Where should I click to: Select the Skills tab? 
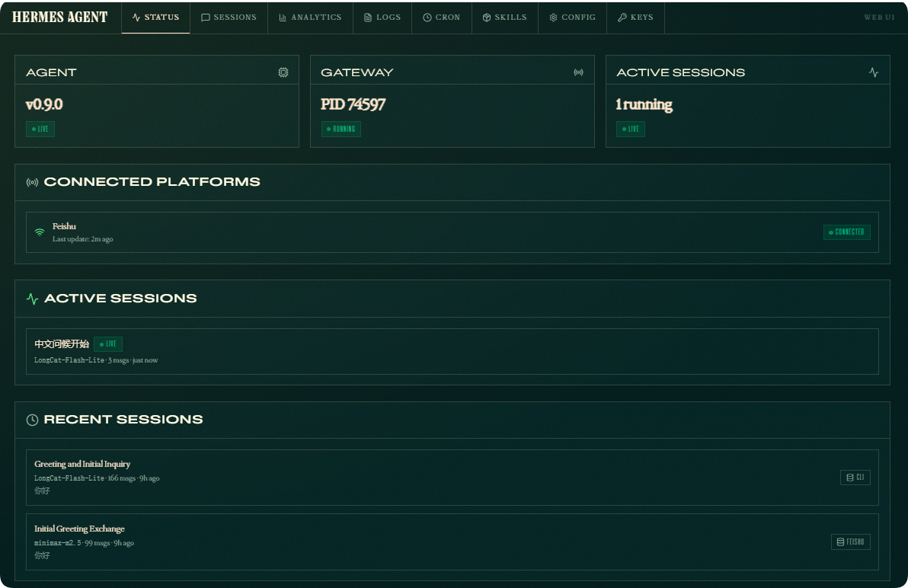pos(504,18)
